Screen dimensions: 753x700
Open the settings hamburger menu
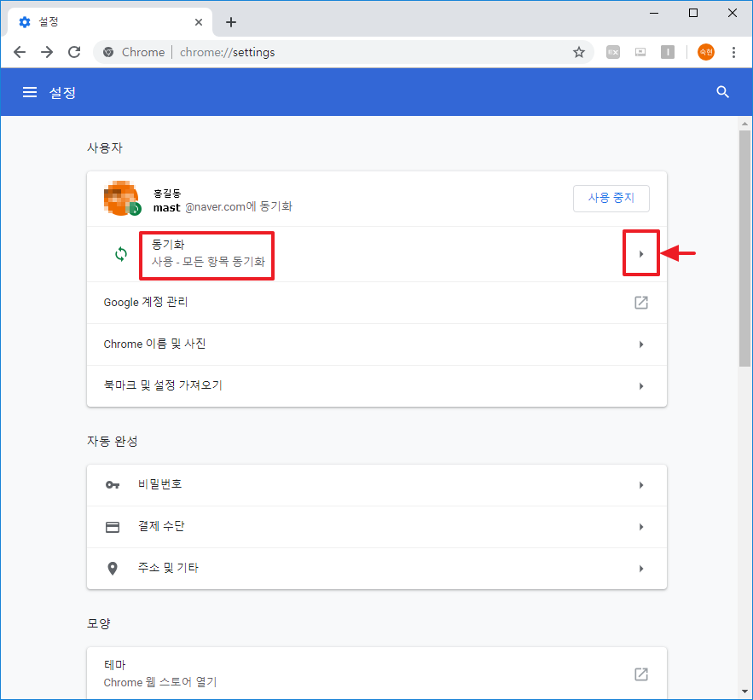(30, 92)
